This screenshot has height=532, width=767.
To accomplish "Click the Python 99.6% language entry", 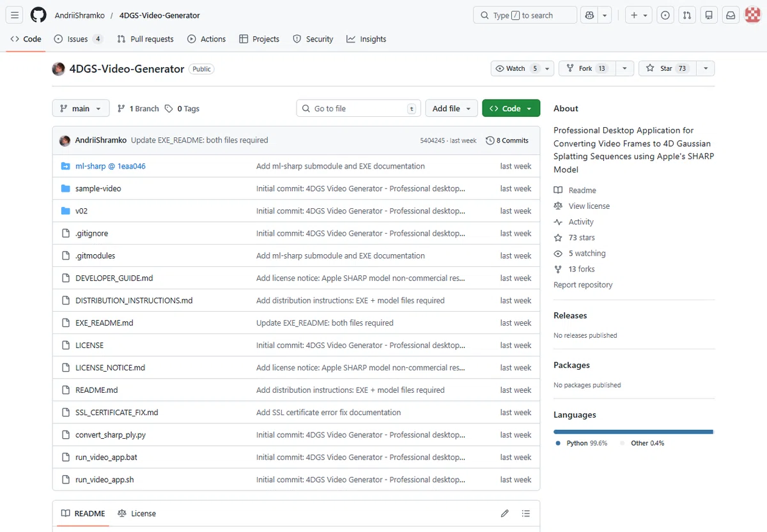I will point(581,443).
